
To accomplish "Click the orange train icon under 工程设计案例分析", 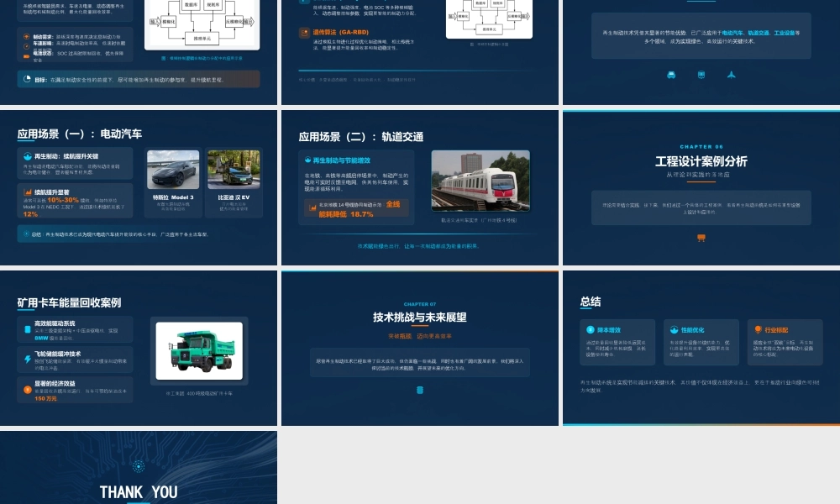I will tap(701, 238).
